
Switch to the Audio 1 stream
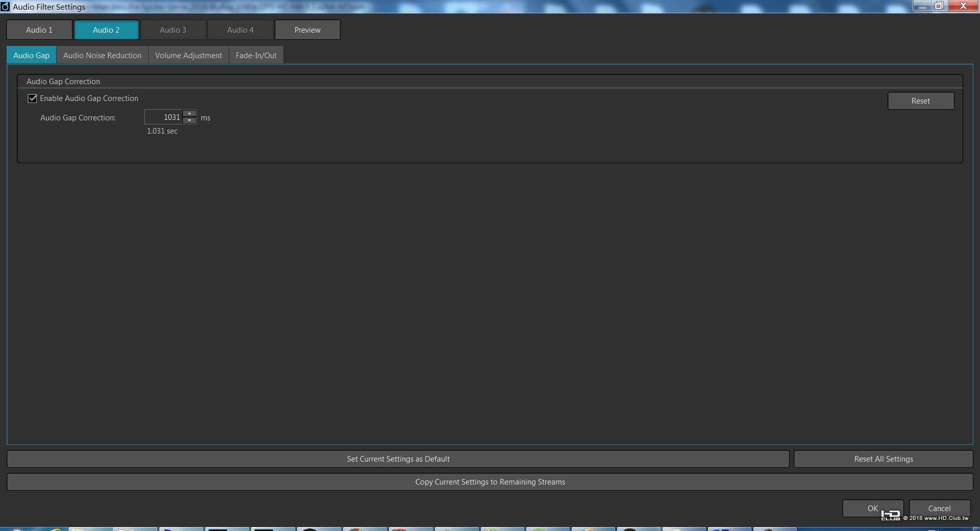point(39,30)
